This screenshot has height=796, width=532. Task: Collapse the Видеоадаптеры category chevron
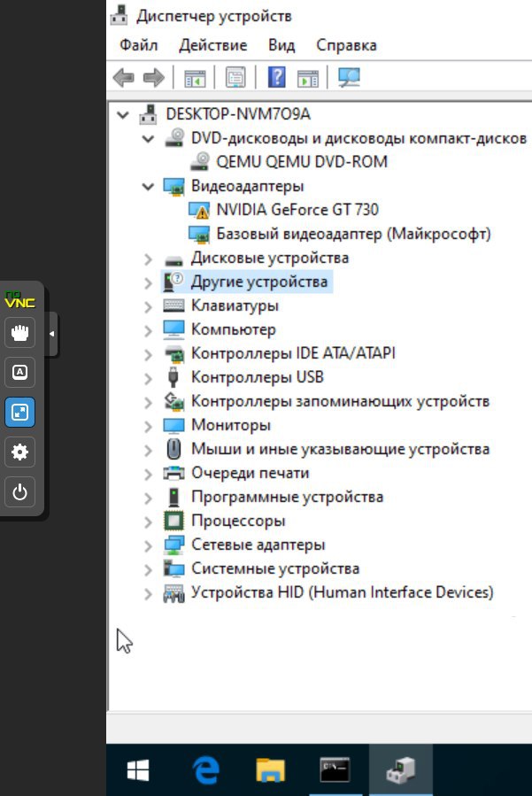pyautogui.click(x=148, y=187)
